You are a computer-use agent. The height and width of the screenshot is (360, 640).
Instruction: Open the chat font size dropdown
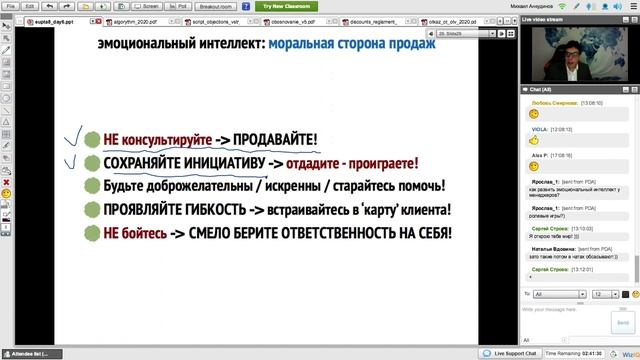tap(606, 294)
